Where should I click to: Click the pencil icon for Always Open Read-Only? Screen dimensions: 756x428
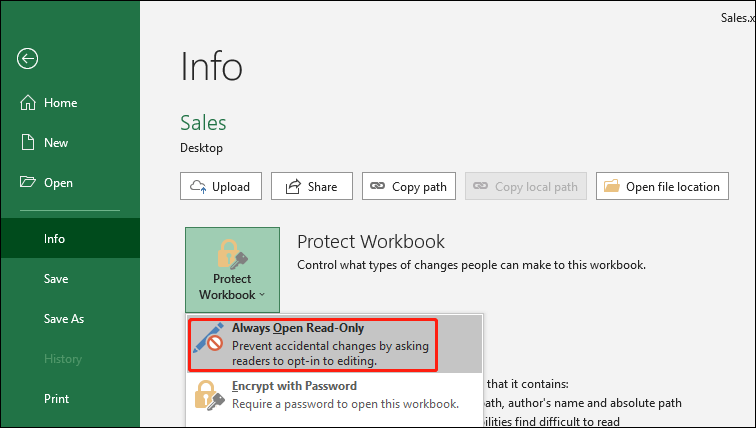pyautogui.click(x=209, y=343)
